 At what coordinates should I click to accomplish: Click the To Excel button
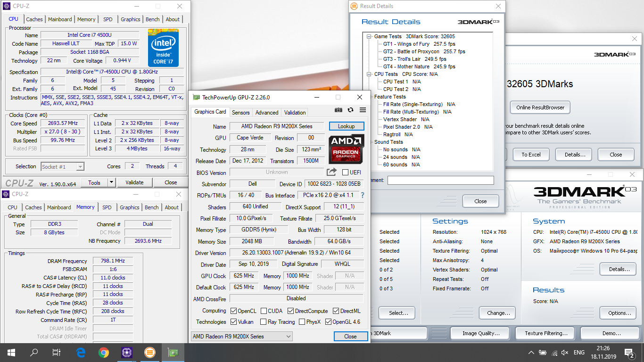click(531, 155)
